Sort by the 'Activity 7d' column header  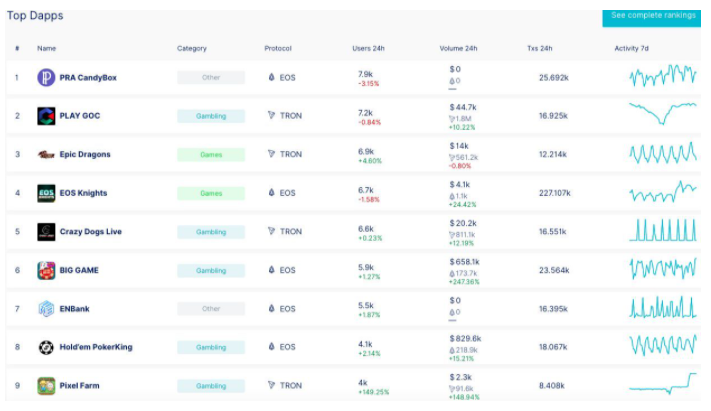tap(631, 48)
